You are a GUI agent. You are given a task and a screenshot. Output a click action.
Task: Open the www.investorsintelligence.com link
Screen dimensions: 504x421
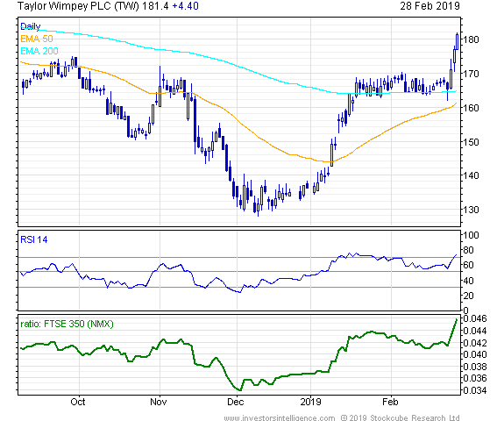pos(280,417)
